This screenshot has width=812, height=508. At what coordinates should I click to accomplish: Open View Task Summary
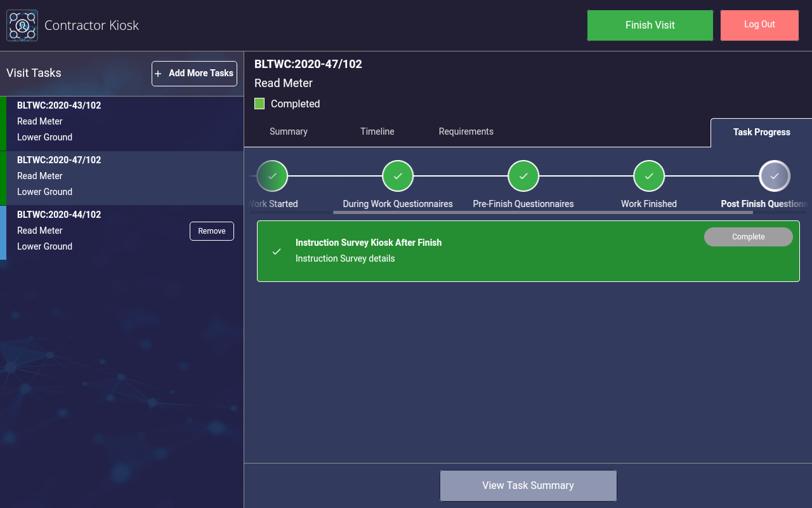pos(528,486)
